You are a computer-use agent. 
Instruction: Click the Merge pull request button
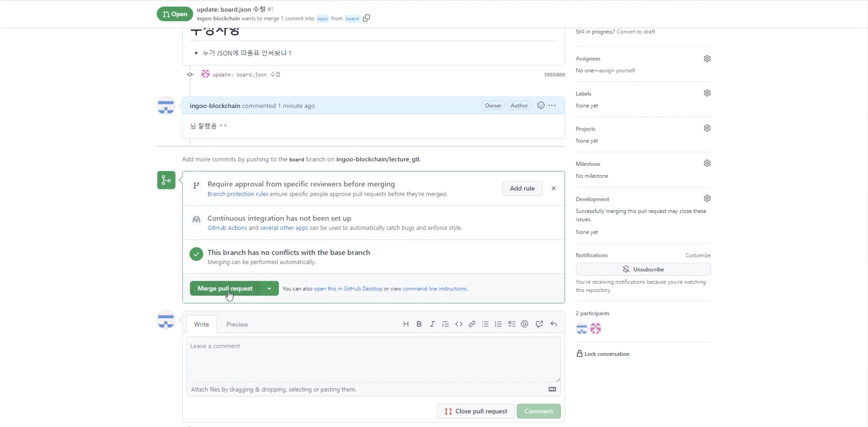(x=225, y=289)
